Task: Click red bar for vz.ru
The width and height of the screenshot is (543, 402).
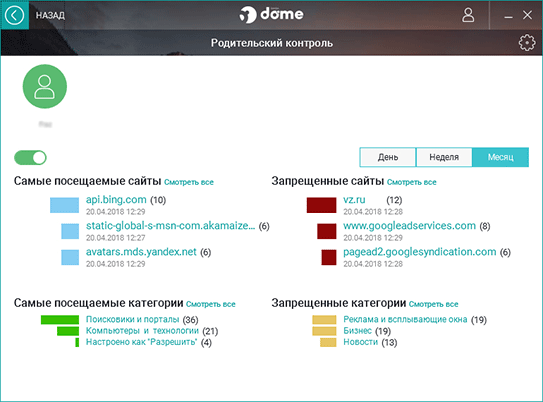Action: click(x=321, y=205)
